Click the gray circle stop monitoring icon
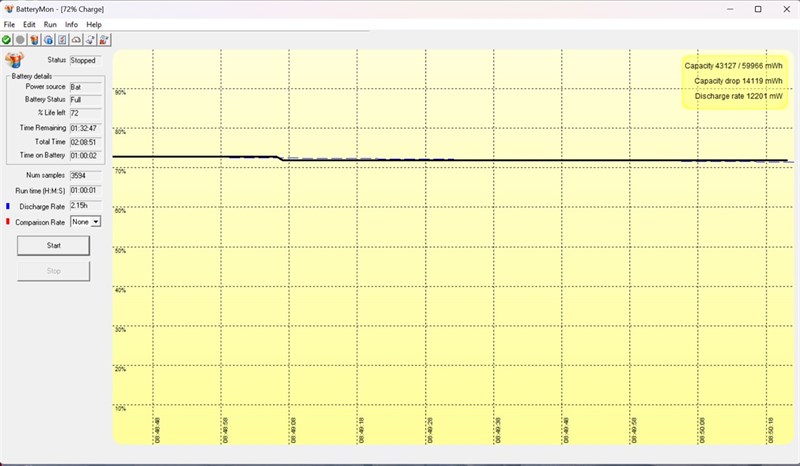Screen dimensions: 800x466 20,40
